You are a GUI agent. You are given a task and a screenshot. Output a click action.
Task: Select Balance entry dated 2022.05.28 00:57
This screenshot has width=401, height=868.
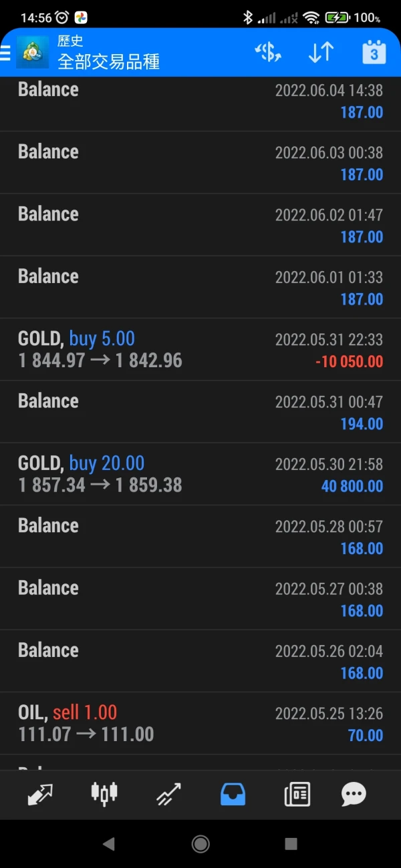pos(200,537)
